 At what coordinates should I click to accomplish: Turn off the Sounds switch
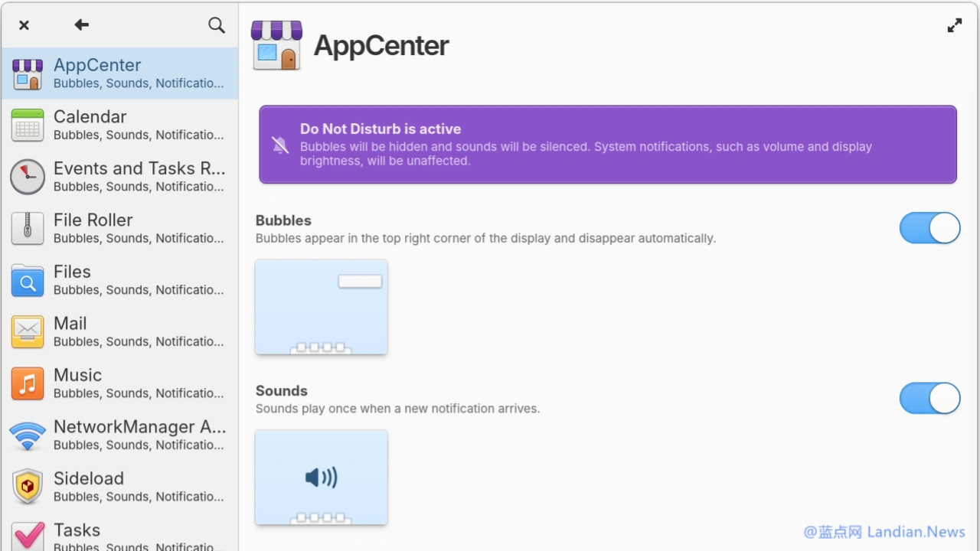point(929,399)
